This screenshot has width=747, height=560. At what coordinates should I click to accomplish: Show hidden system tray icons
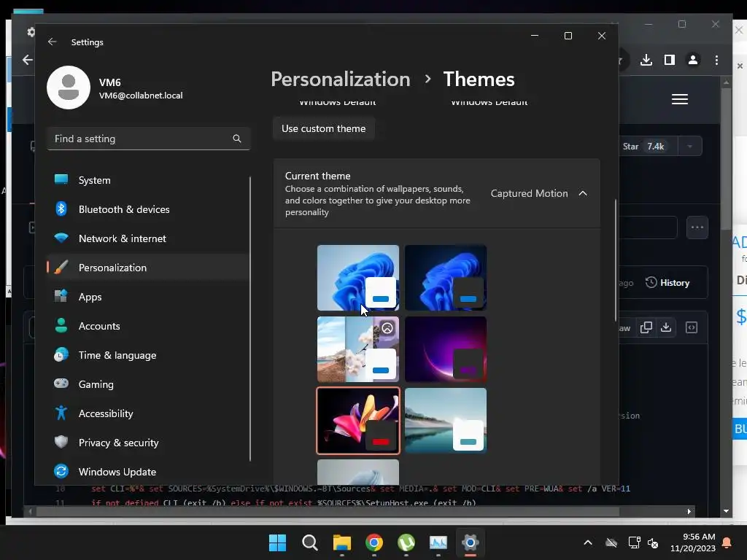588,542
